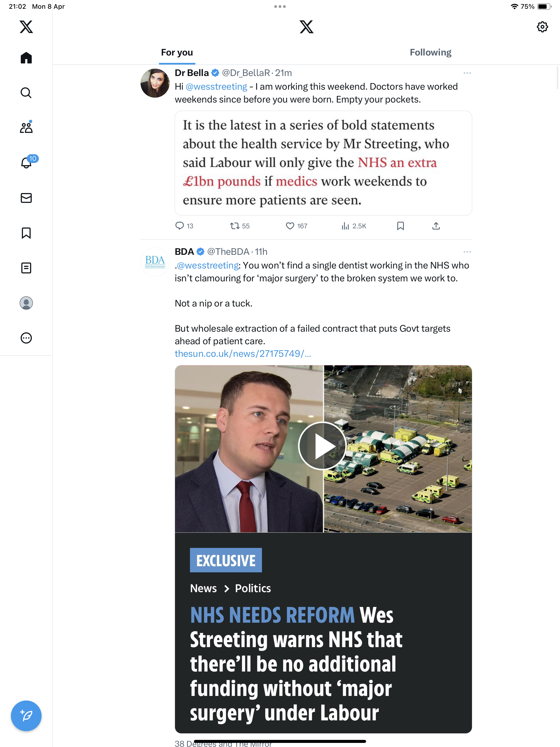Expand the More circle menu in sidebar
Image resolution: width=560 pixels, height=747 pixels.
coord(26,338)
